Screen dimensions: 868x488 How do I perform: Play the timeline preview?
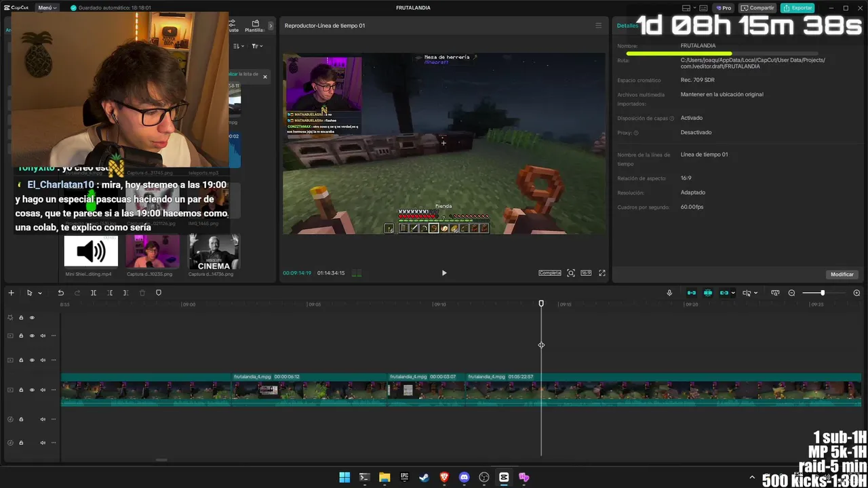(x=444, y=273)
